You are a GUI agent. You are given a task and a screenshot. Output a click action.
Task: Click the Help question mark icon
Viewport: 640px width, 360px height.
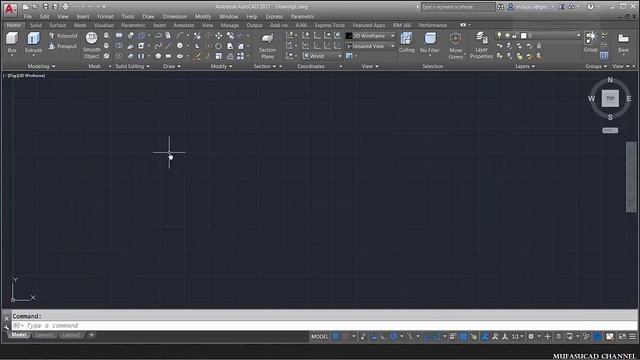click(590, 7)
